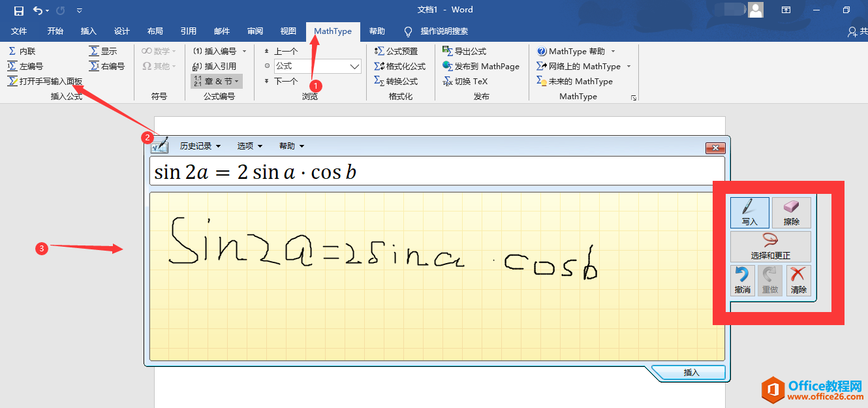Open the 历史记录 dropdown menu

point(200,146)
